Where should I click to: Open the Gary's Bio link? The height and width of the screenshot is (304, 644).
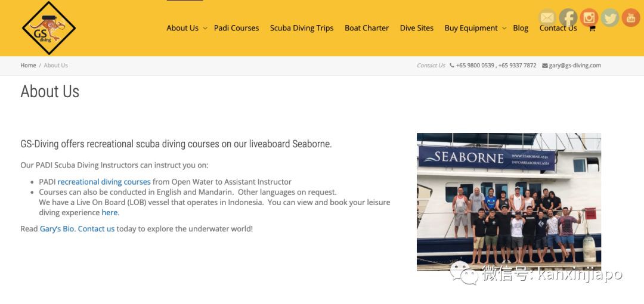pyautogui.click(x=57, y=229)
